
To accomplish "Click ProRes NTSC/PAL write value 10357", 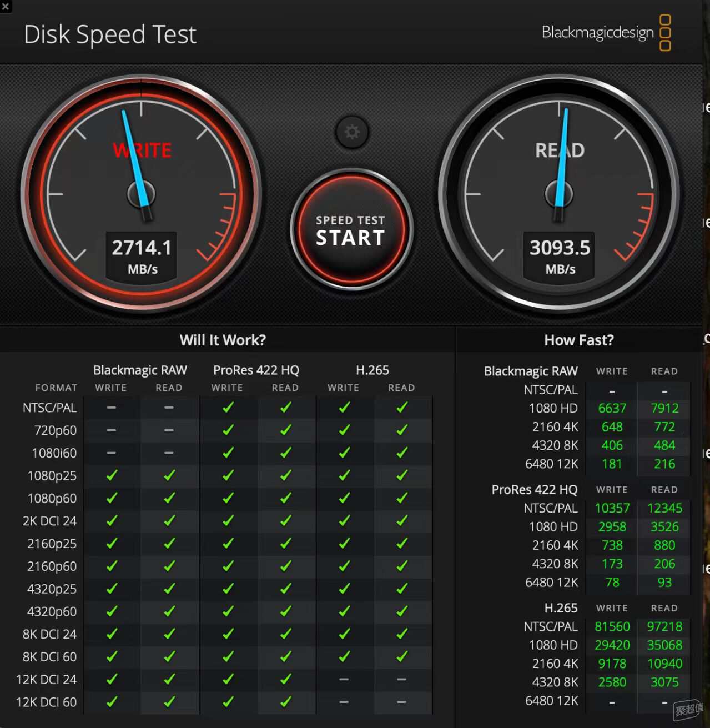I will [612, 508].
